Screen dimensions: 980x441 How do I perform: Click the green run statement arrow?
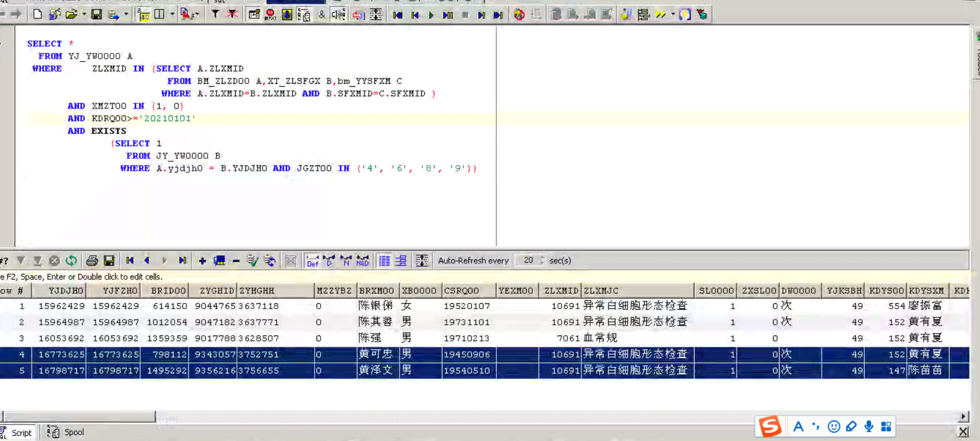[431, 15]
